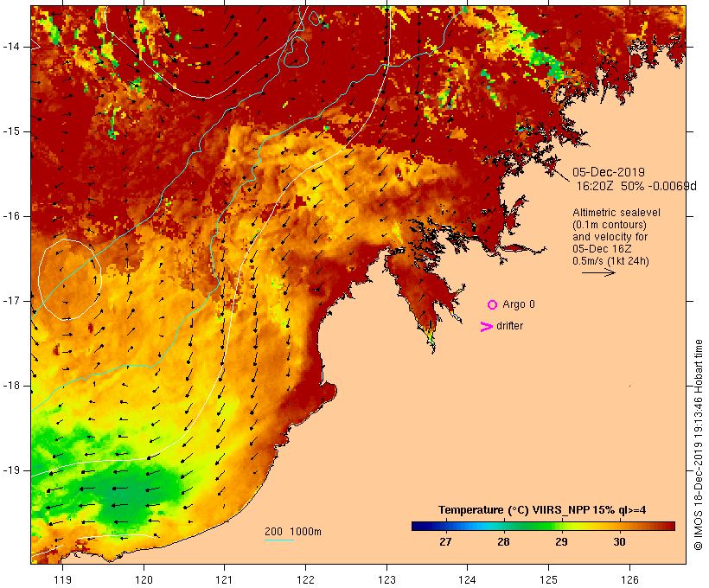709x588 pixels.
Task: Click the magenta drifter arrow legend symbol
Action: point(486,327)
